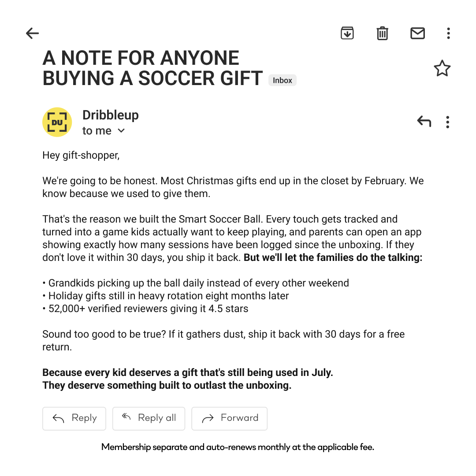
Task: Click the Reply button
Action: click(74, 418)
